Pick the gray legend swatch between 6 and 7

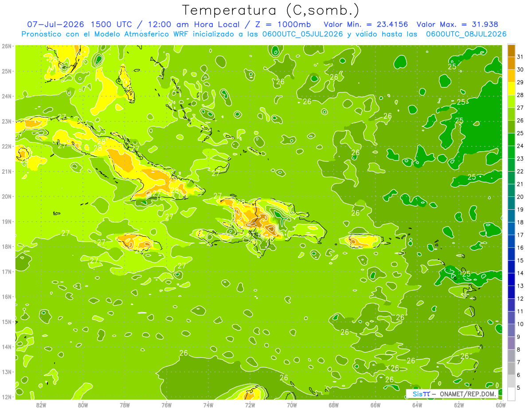click(x=511, y=368)
